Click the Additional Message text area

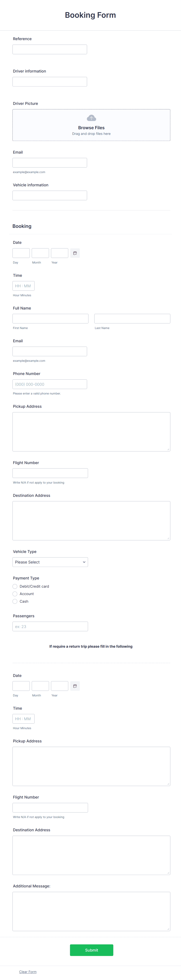[x=91, y=911]
